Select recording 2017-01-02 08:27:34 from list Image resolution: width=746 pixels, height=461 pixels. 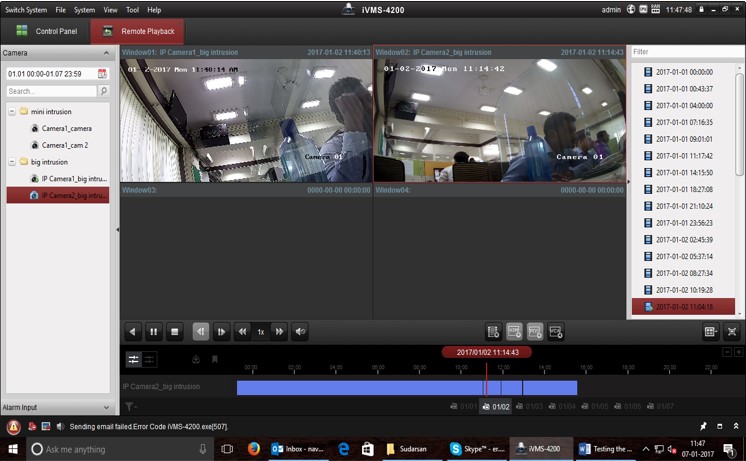(684, 273)
